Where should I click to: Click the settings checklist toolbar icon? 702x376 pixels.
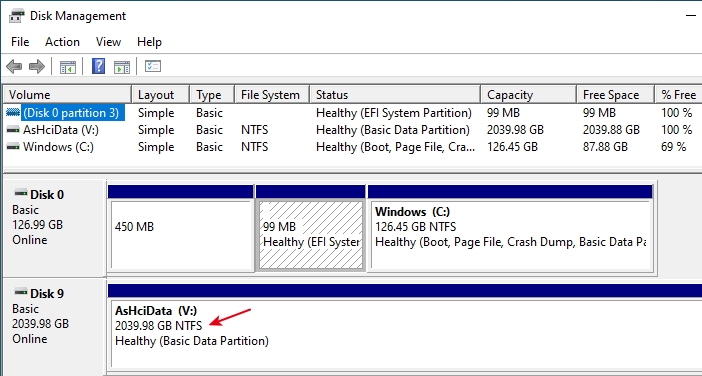coord(153,67)
